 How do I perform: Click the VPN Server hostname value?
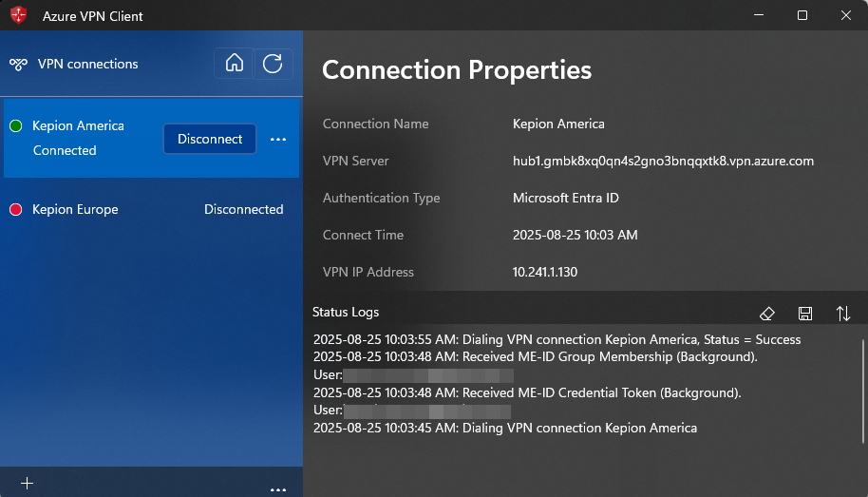[x=663, y=161]
